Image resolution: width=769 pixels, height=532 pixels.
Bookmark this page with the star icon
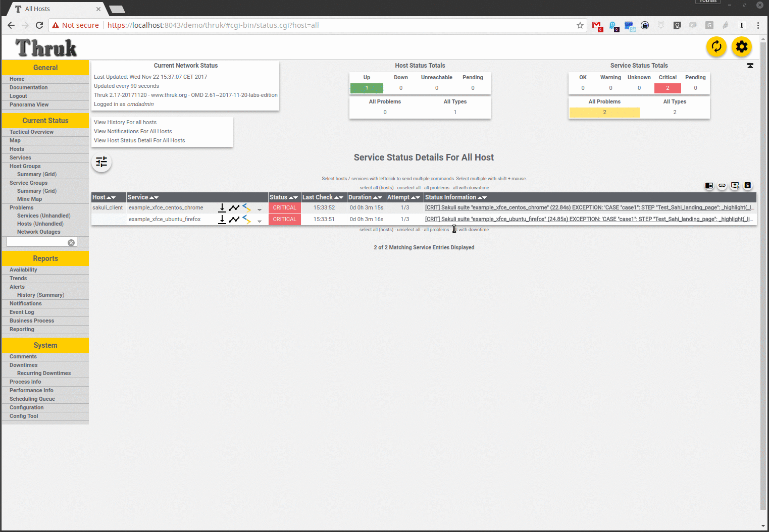click(580, 25)
